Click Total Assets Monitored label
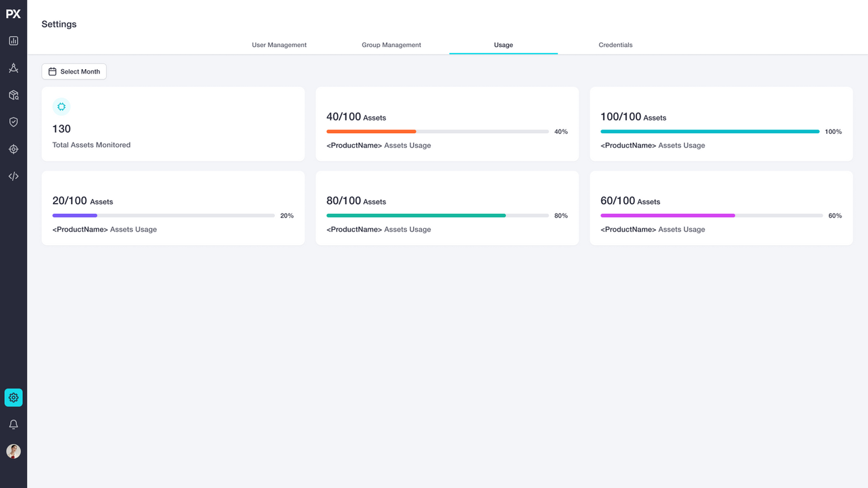868x488 pixels. coord(92,145)
